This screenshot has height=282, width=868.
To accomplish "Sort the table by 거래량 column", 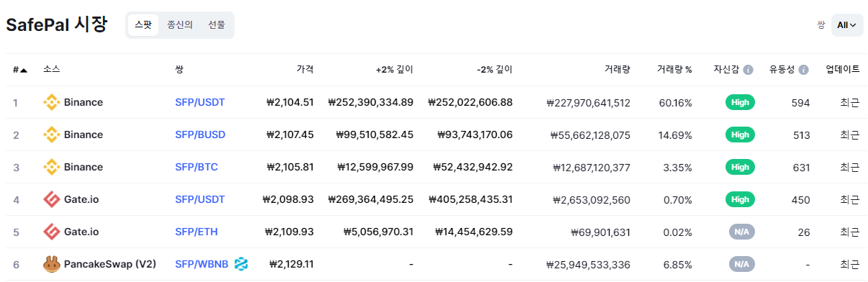I will pos(618,70).
